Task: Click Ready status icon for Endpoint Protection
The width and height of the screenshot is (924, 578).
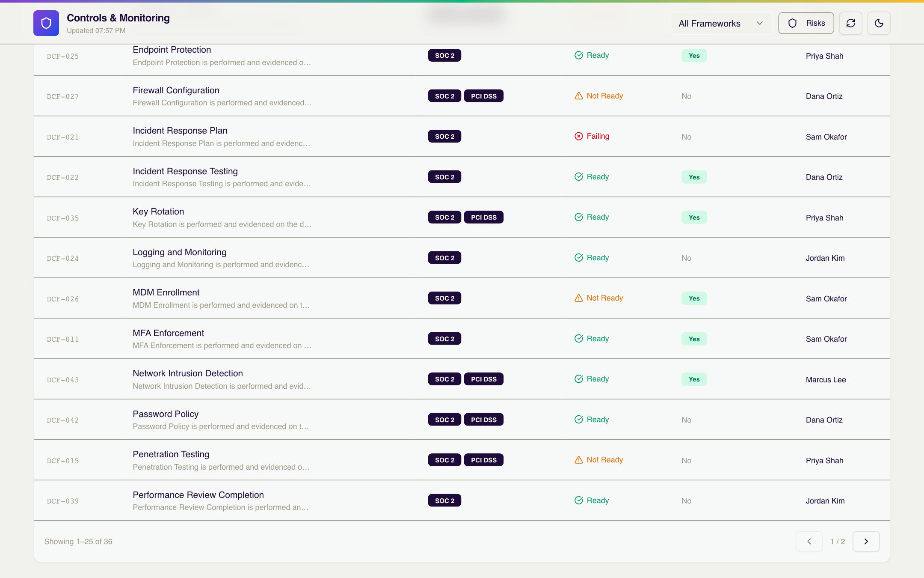Action: coord(579,55)
